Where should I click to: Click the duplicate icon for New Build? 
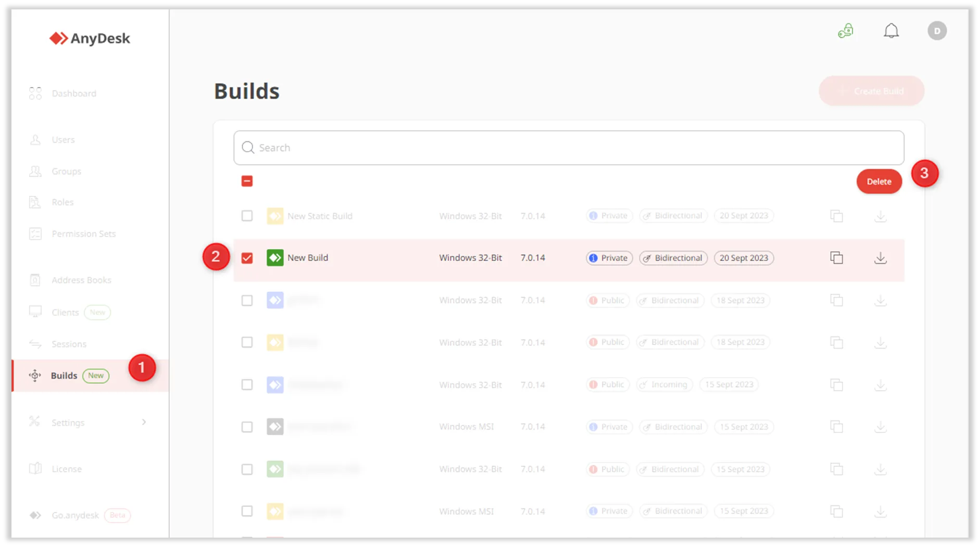[x=836, y=258]
